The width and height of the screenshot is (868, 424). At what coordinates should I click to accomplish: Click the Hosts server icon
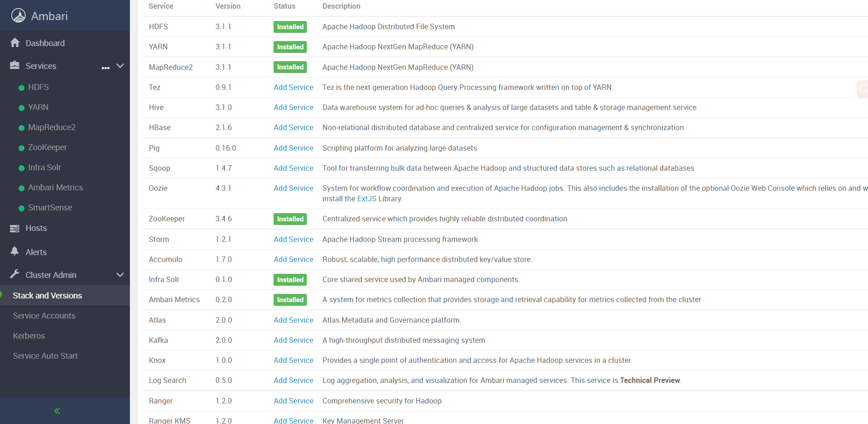[15, 228]
